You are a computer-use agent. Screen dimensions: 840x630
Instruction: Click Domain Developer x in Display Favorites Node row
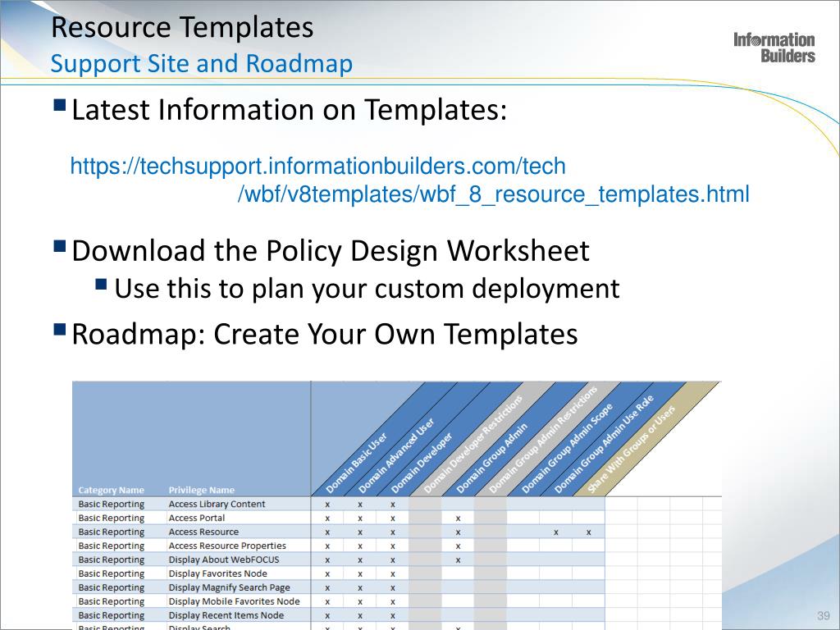pos(393,574)
